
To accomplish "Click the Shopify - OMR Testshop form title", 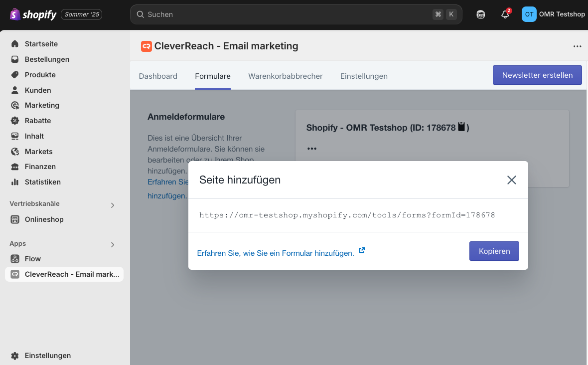I will click(387, 128).
